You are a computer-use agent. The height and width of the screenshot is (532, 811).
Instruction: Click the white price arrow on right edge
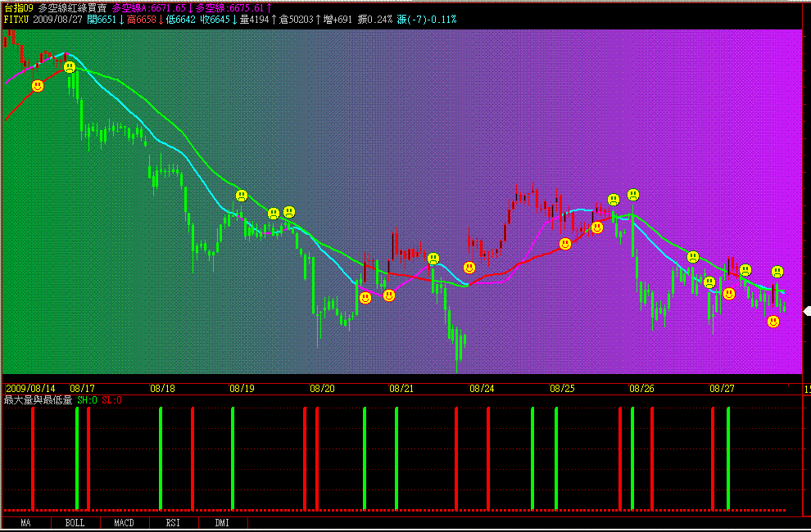click(806, 311)
